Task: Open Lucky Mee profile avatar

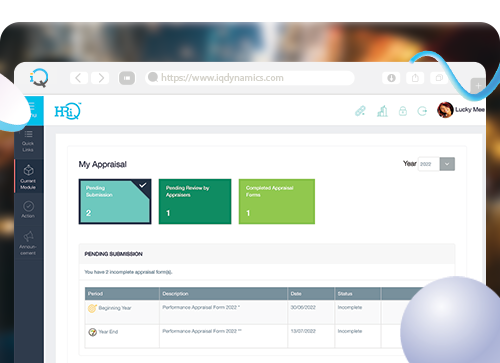Action: coord(445,110)
